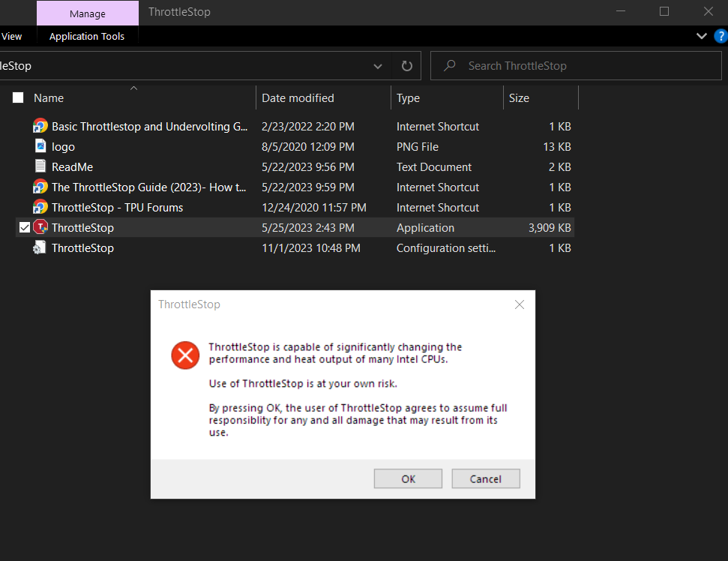The image size is (728, 561).
Task: Click OK in the ThrottleStop warning dialog
Action: [408, 478]
